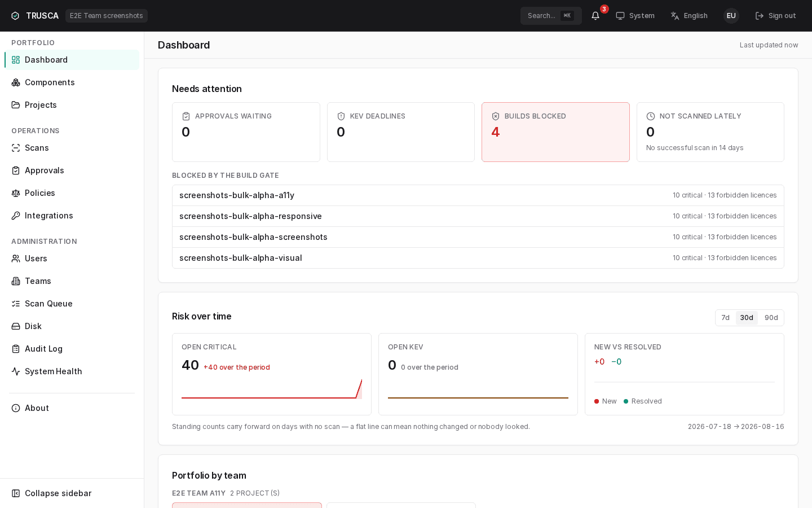Open screenshots-bulk-alpha-responsive blocked project
Screen dimensions: 812x508
pos(478,216)
